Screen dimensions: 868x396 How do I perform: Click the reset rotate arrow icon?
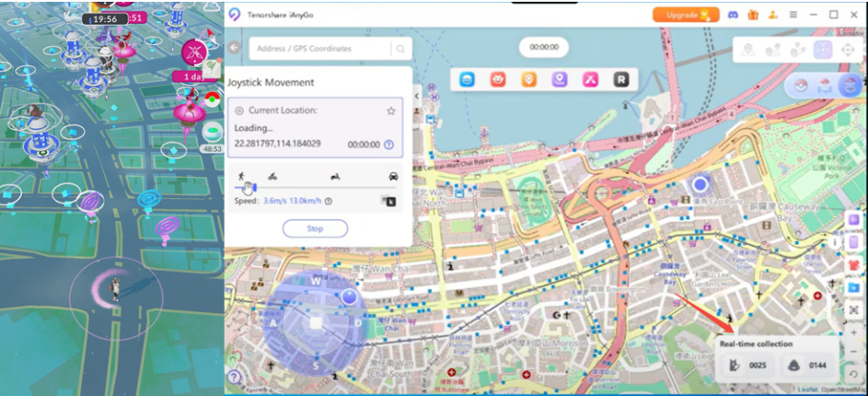pyautogui.click(x=854, y=374)
